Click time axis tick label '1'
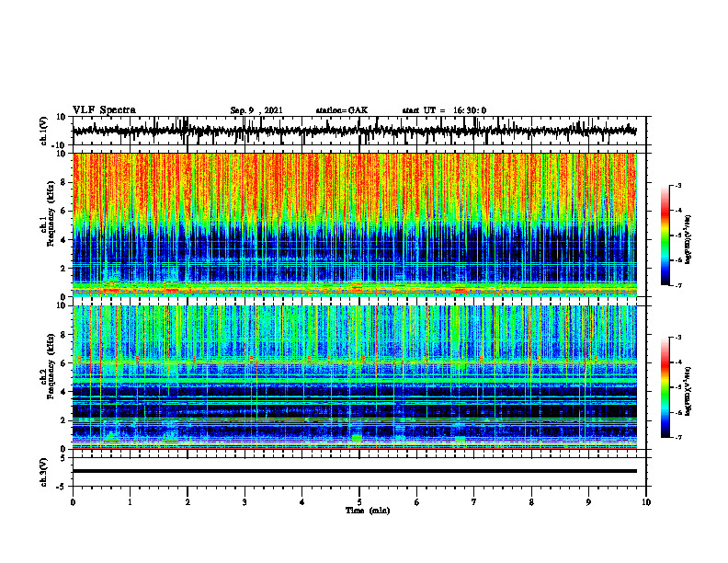The height and width of the screenshot is (563, 728). click(x=130, y=502)
